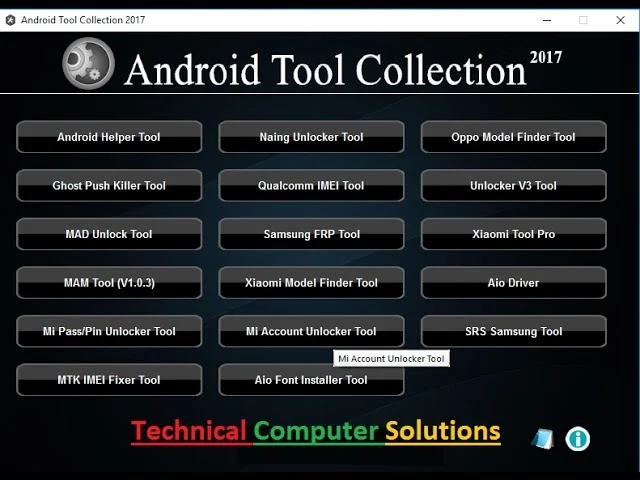Screen dimensions: 640x480
Task: Click the app icon in the title bar
Action: [10, 20]
